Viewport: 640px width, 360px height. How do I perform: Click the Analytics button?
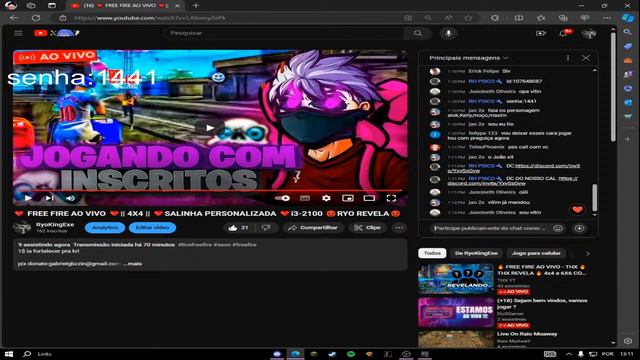coord(105,228)
